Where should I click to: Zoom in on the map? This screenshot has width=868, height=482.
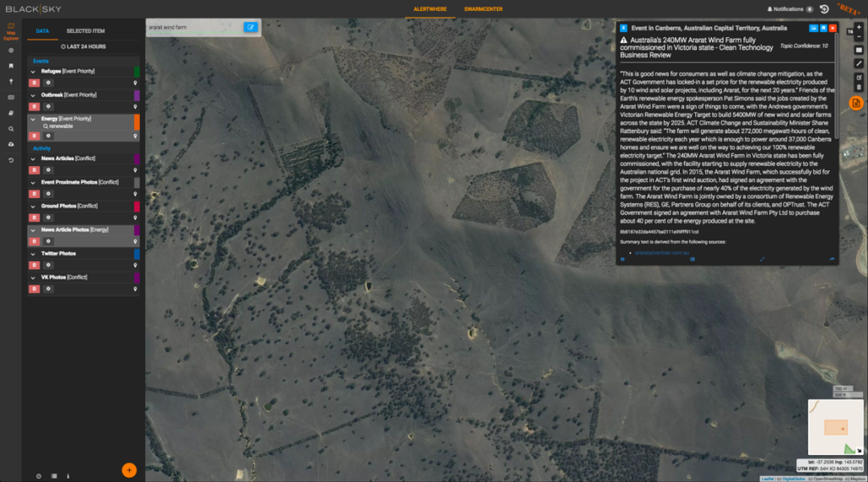point(859,27)
